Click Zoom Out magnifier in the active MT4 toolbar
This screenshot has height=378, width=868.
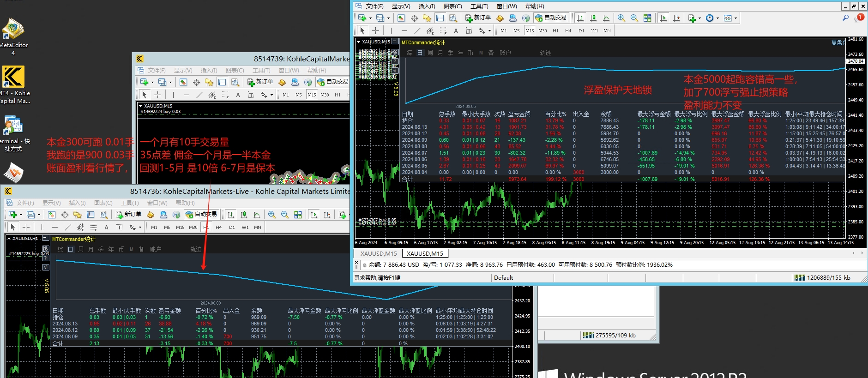tap(634, 18)
